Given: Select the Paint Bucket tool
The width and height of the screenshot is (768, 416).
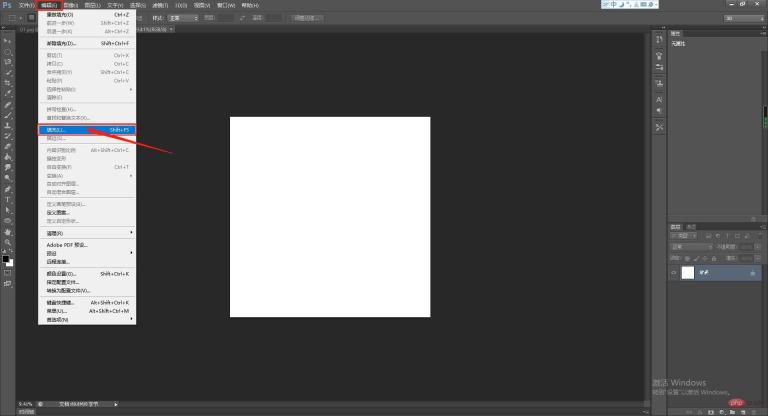Looking at the screenshot, I should tap(7, 157).
